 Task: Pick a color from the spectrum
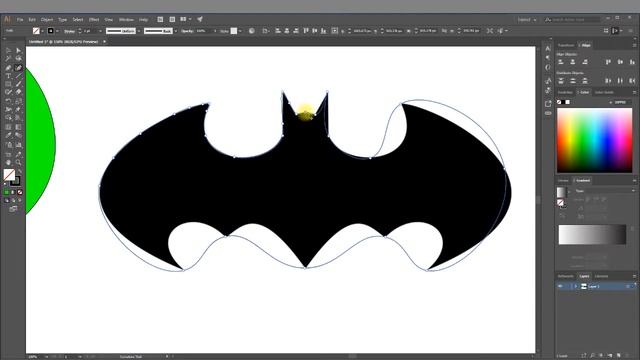(594, 140)
